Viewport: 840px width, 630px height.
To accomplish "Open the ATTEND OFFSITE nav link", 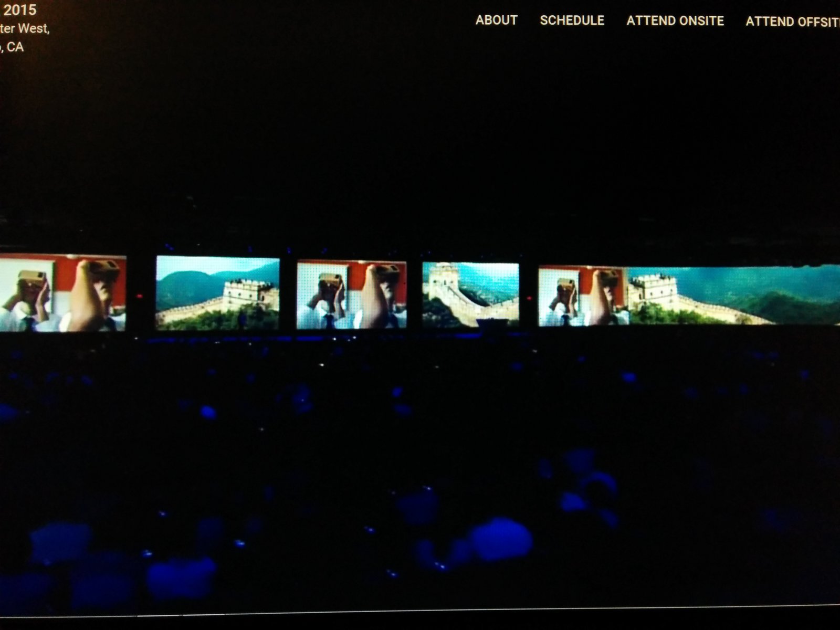I will pyautogui.click(x=792, y=22).
